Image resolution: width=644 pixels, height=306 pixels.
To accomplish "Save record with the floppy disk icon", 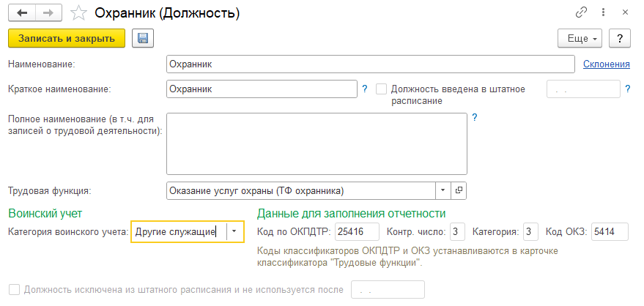I will [x=143, y=39].
